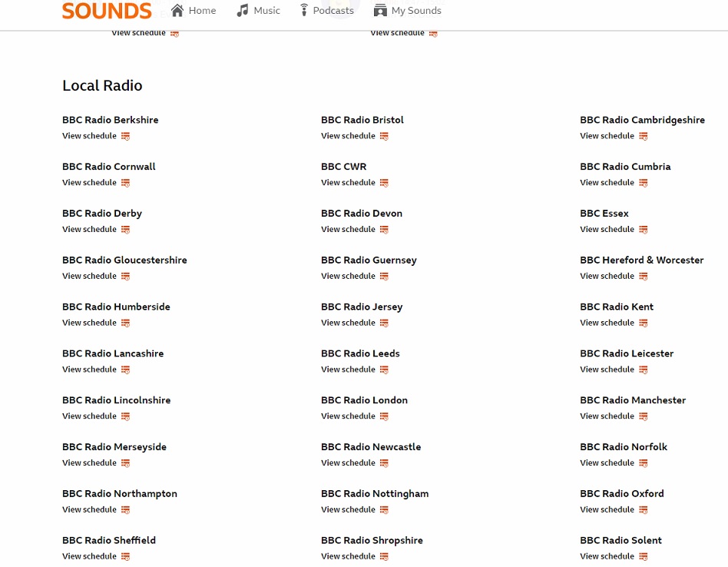Screen dimensions: 728x567
Task: Click schedule icon under BBC Radio Berkshire
Action: (125, 136)
